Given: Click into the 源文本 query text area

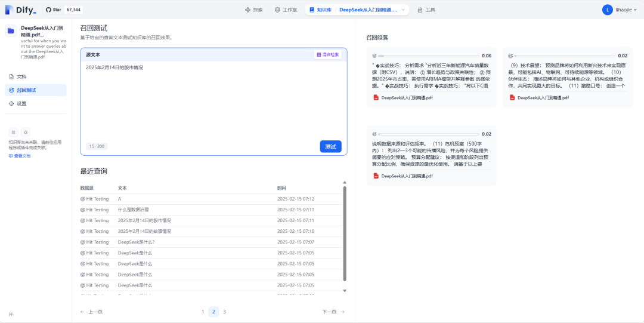Looking at the screenshot, I should click(213, 101).
